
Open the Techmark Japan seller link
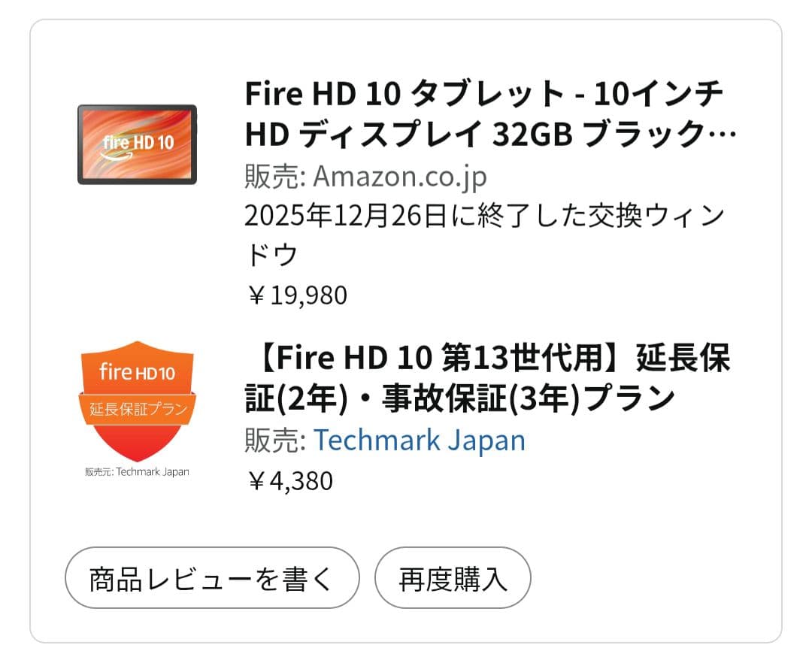click(420, 441)
